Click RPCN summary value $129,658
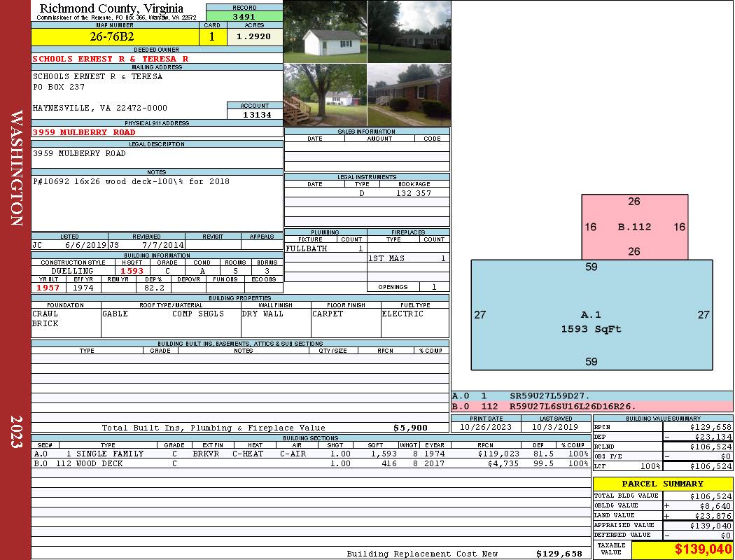Screen dimensions: 735x560 pyautogui.click(x=710, y=427)
